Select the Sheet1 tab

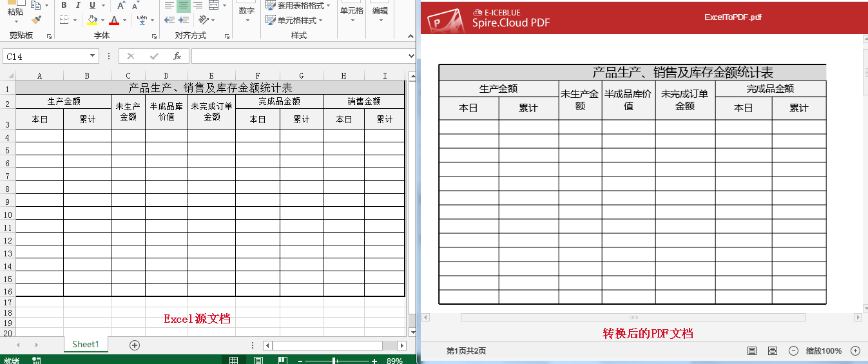coord(86,345)
